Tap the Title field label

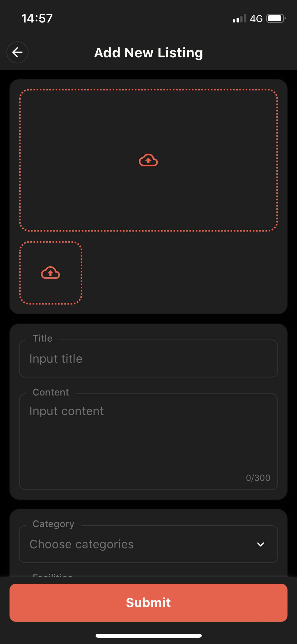pos(43,338)
